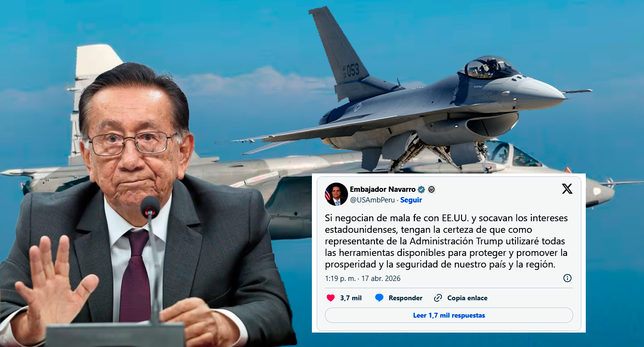This screenshot has height=347, width=644.
Task: Click the Copia enlace label
Action: click(x=467, y=298)
